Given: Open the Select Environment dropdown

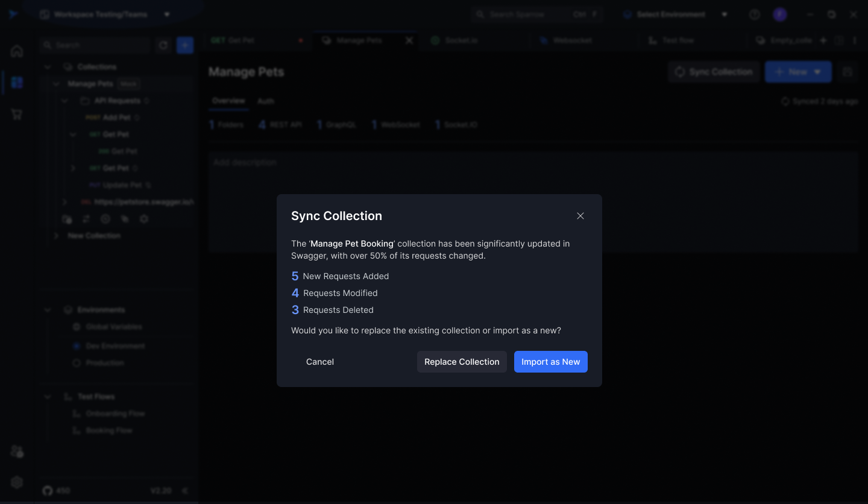Looking at the screenshot, I should pos(675,14).
